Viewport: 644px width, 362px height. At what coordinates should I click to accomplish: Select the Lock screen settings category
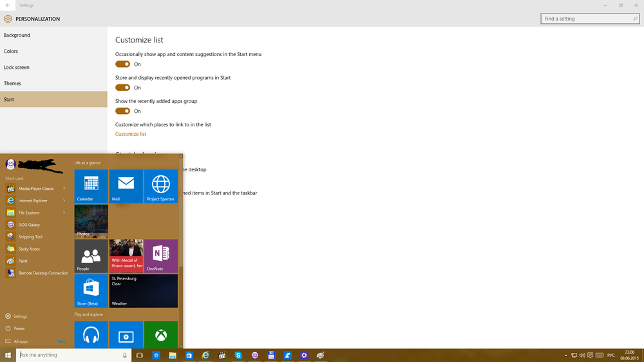17,68
